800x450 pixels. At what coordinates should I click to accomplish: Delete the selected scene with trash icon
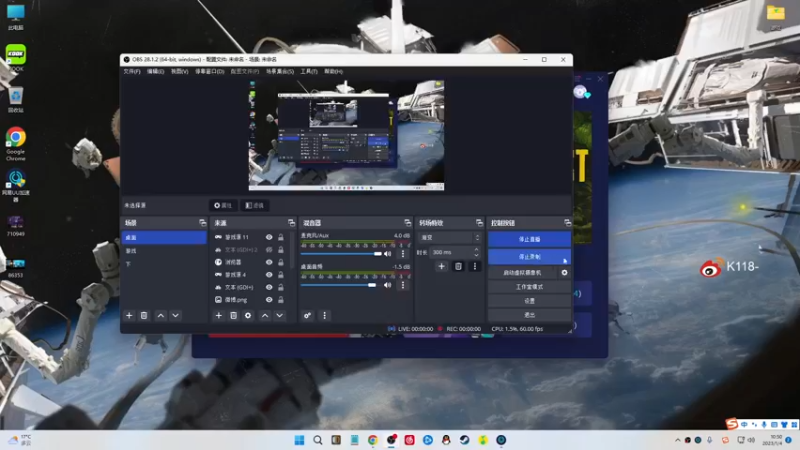[144, 316]
